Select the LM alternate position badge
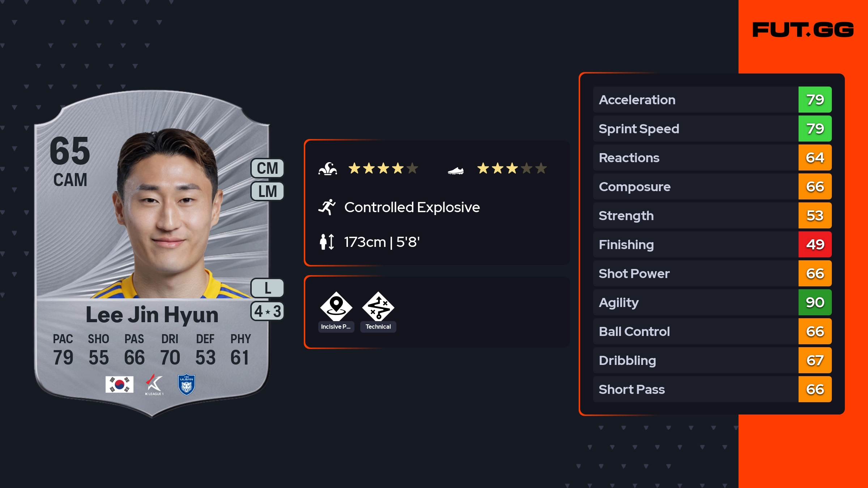Image resolution: width=868 pixels, height=488 pixels. (x=267, y=191)
